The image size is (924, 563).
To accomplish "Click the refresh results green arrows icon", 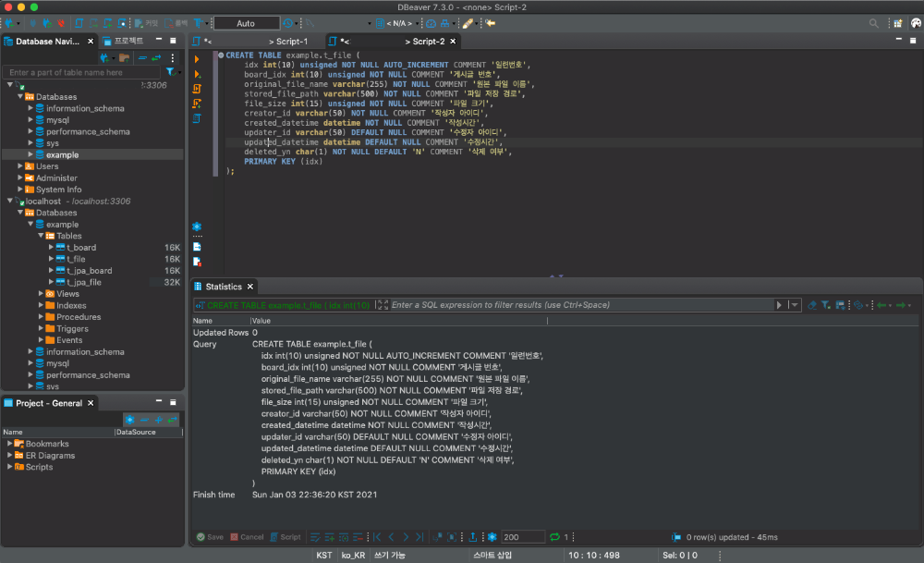I will [x=554, y=537].
